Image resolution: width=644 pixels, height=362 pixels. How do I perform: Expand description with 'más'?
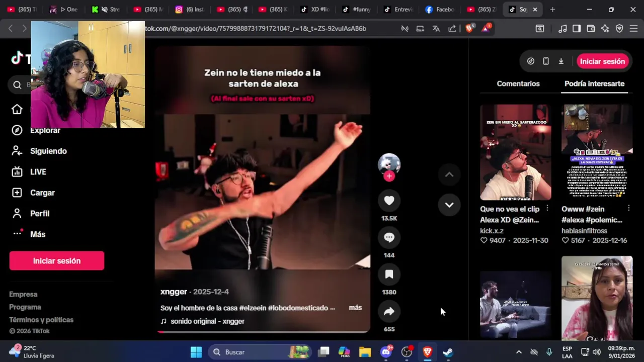pyautogui.click(x=355, y=308)
